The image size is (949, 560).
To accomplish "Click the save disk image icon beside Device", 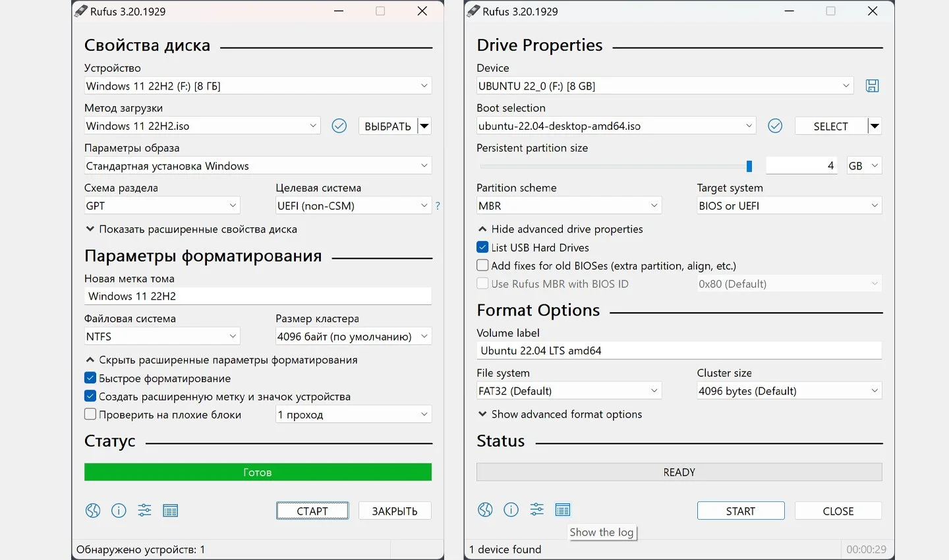I will click(872, 86).
